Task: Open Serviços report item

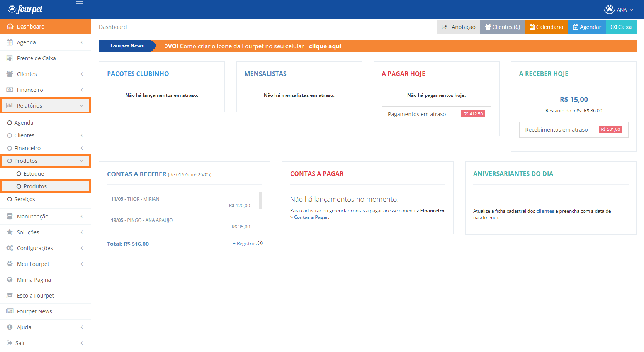Action: [45, 199]
